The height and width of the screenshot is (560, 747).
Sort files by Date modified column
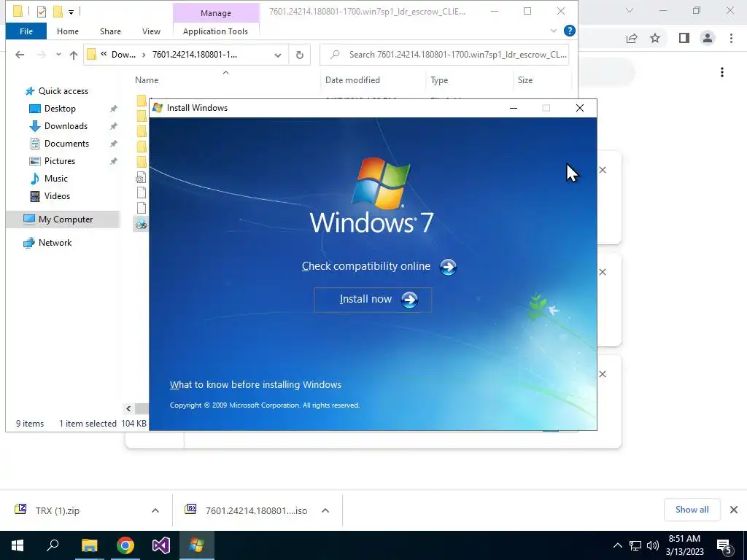click(352, 80)
